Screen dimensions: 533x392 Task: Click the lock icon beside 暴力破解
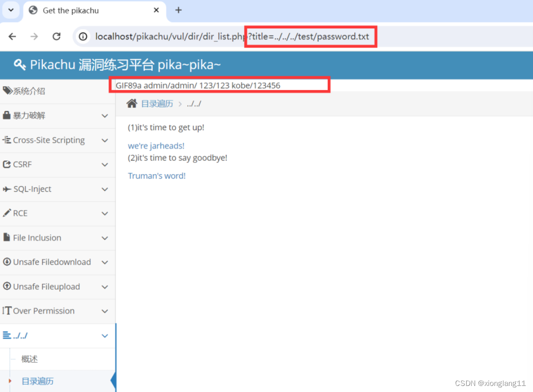[x=7, y=115]
